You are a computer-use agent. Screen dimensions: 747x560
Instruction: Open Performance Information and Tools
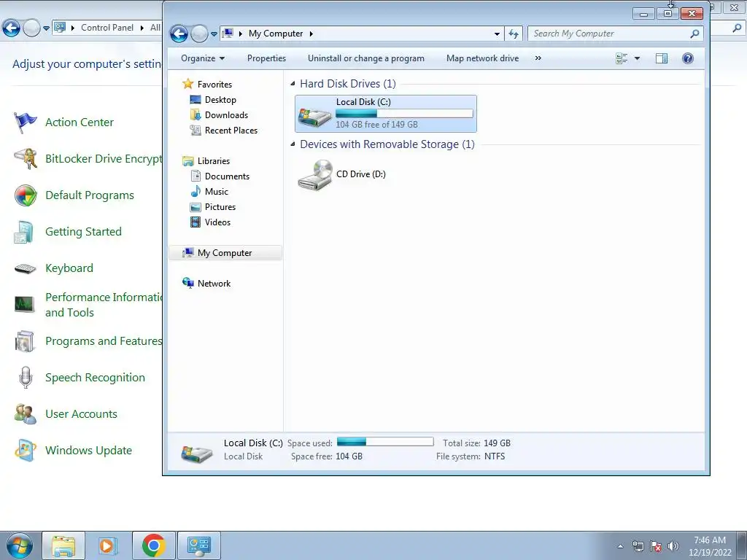point(104,305)
